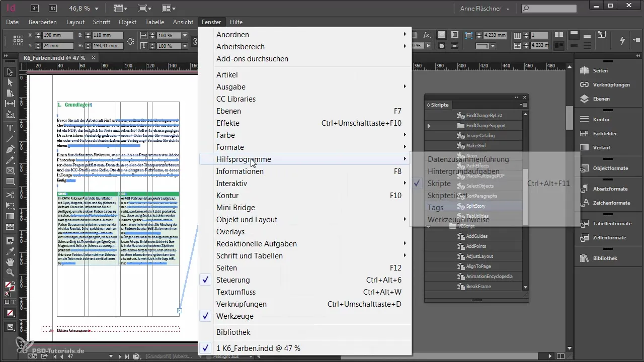The width and height of the screenshot is (644, 362).
Task: Click the search field in top bar
Action: 549,9
